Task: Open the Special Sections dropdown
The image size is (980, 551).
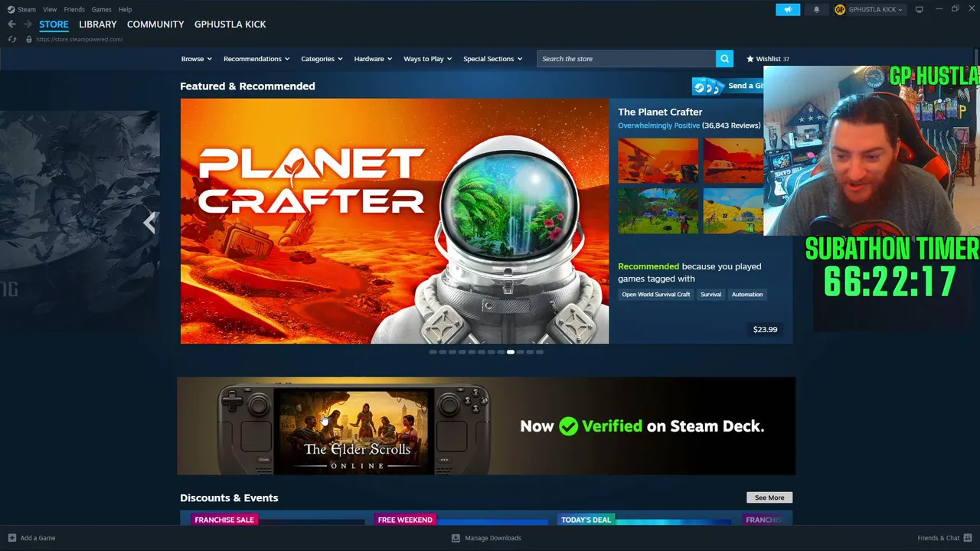Action: [493, 59]
